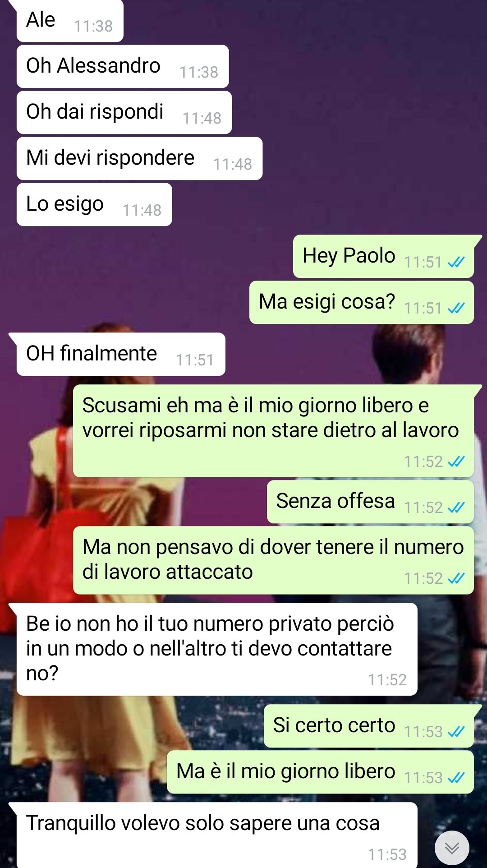The height and width of the screenshot is (868, 487).
Task: Tap blue double-check on 'Ma esigi cosa?'
Action: (x=456, y=308)
